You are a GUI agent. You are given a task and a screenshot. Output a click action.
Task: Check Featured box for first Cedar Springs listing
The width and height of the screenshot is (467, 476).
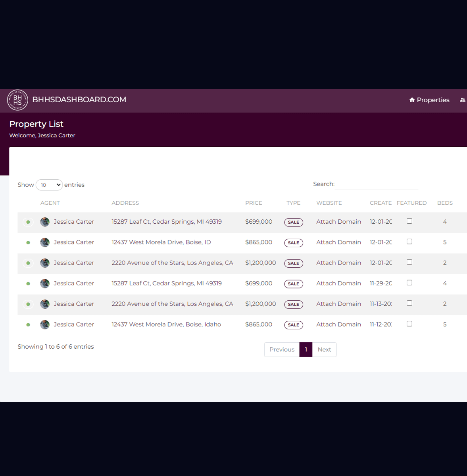[409, 221]
